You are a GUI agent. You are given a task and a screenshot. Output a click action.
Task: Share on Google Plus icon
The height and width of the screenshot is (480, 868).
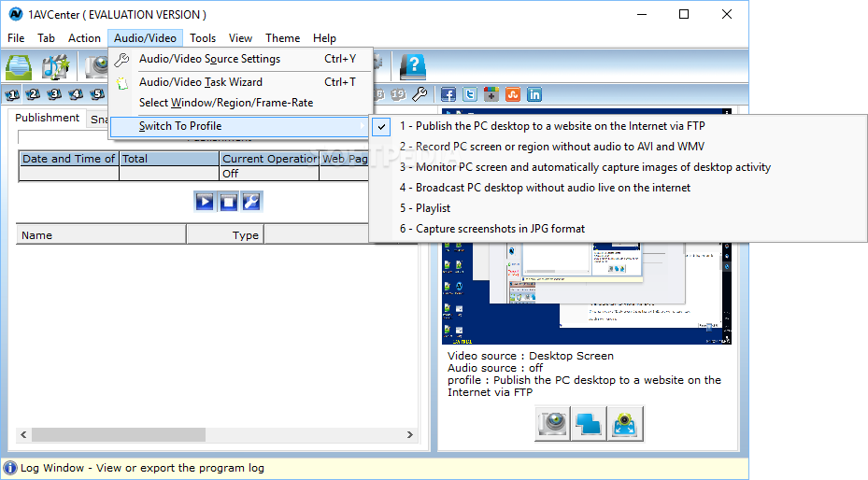point(491,94)
